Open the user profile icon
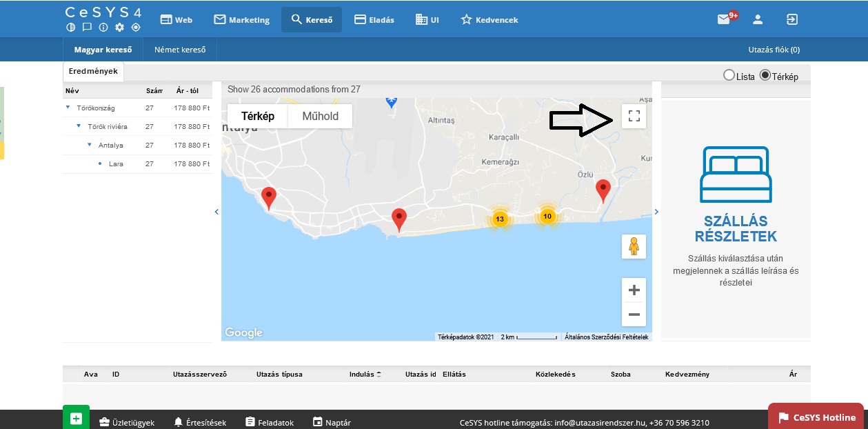868x429 pixels. 758,19
